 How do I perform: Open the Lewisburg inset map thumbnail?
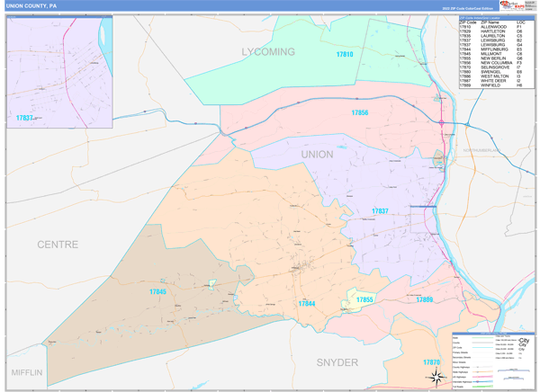59,72
